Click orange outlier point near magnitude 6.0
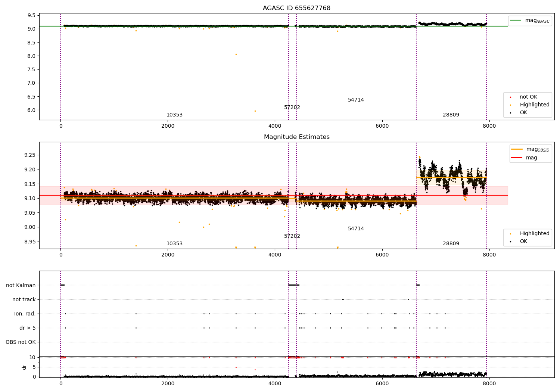The image size is (560, 392). [x=255, y=111]
